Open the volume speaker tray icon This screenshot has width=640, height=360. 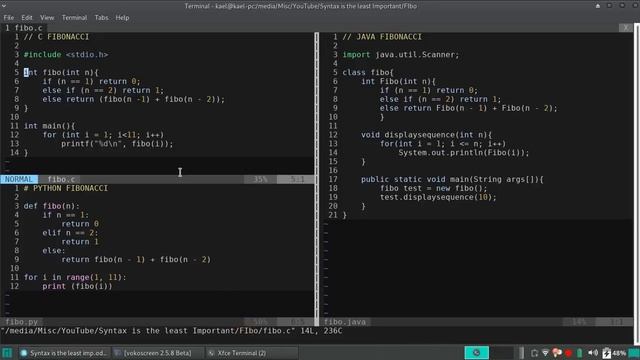tap(593, 353)
